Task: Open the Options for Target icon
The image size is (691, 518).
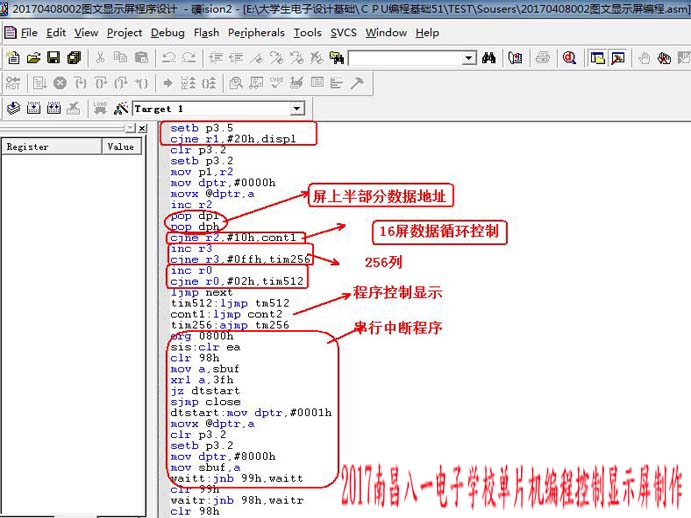Action: (x=120, y=108)
